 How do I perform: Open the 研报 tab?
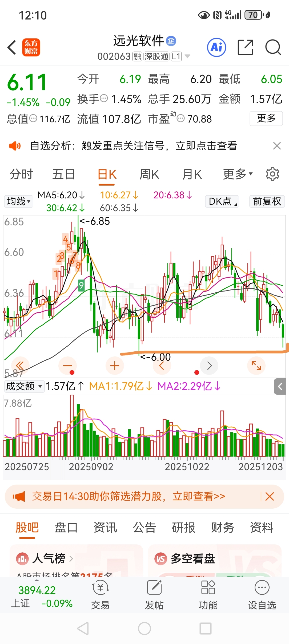(x=183, y=528)
